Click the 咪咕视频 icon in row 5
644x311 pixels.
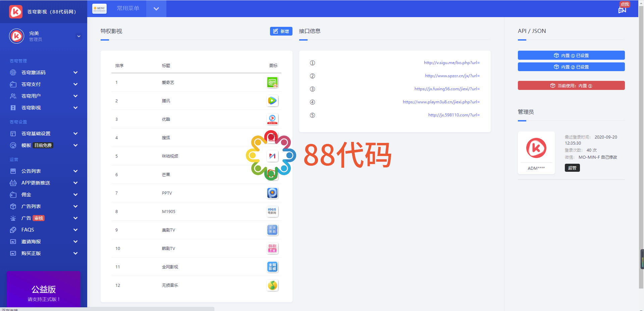tap(272, 156)
